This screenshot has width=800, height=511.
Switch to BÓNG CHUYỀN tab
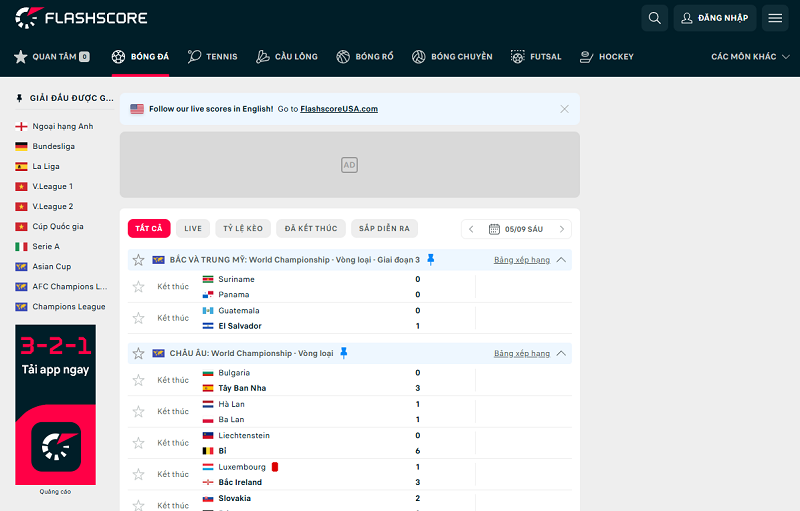click(452, 57)
